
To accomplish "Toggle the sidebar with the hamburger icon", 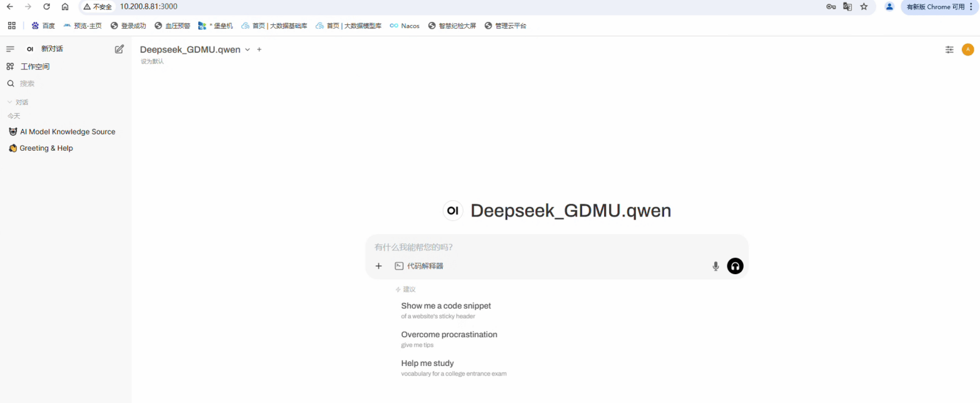I will tap(9, 48).
